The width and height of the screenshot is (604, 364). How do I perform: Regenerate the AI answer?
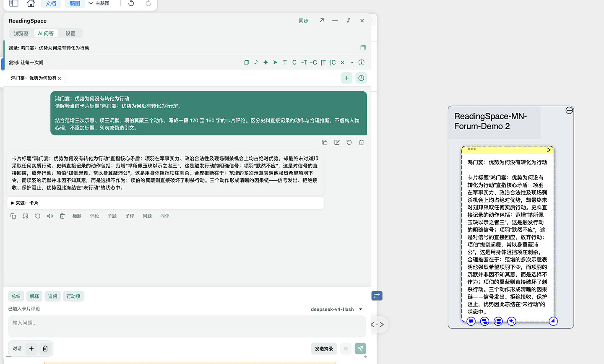[x=38, y=216]
